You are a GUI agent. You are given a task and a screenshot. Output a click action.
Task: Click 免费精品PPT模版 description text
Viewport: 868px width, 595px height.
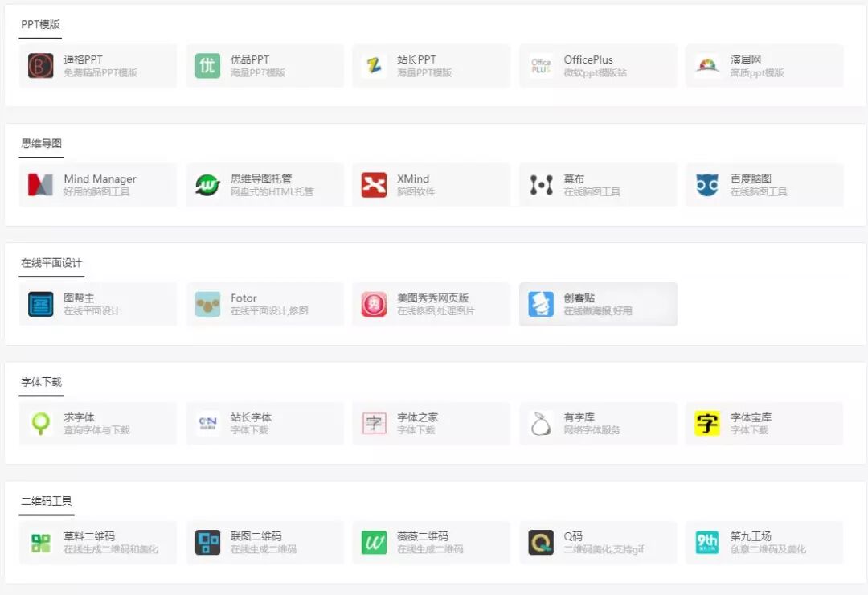(100, 72)
